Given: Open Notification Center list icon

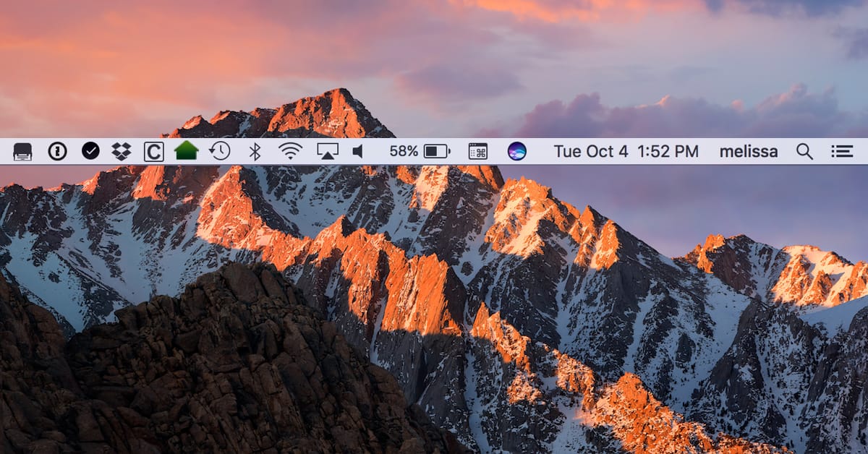Looking at the screenshot, I should click(841, 151).
